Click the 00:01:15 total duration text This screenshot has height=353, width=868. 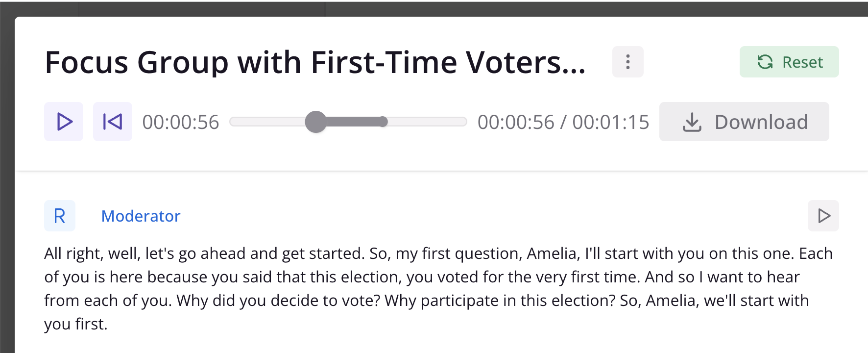click(611, 122)
